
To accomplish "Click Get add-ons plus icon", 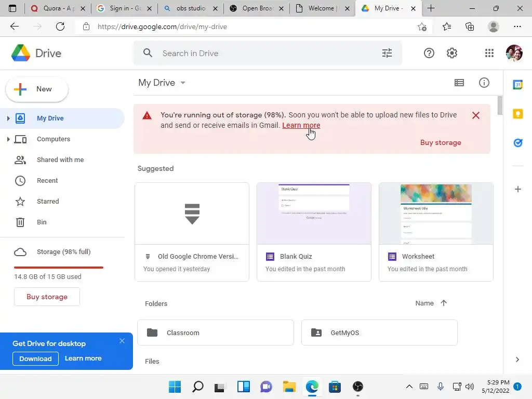I will pyautogui.click(x=518, y=189).
